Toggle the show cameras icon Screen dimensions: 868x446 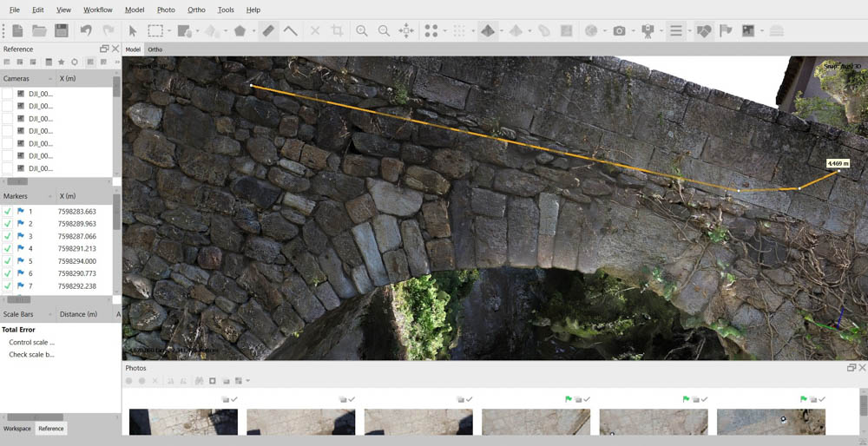[x=619, y=31]
